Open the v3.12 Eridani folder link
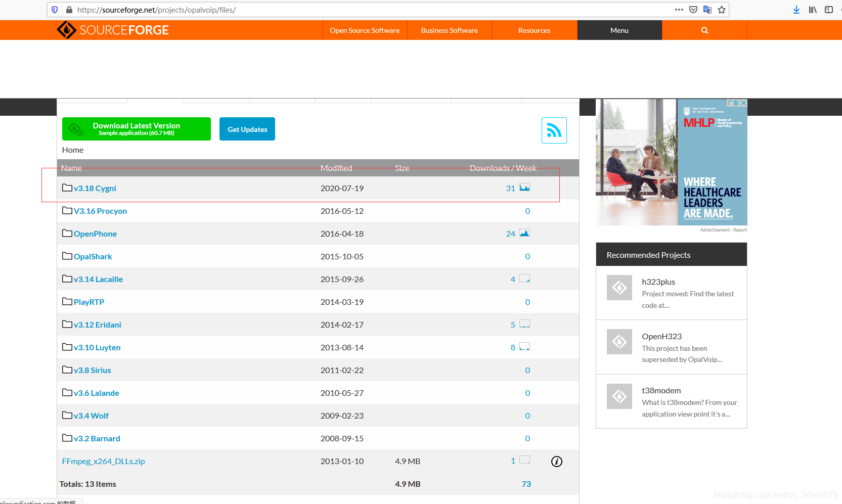 [x=98, y=325]
